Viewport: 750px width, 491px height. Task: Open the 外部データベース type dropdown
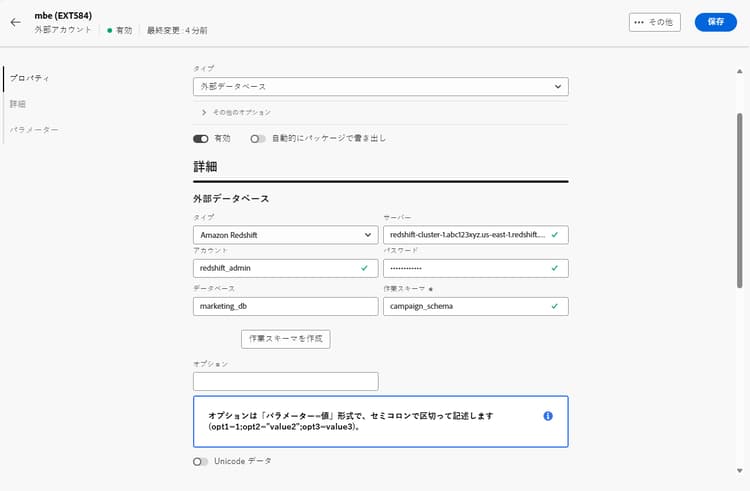[x=381, y=87]
